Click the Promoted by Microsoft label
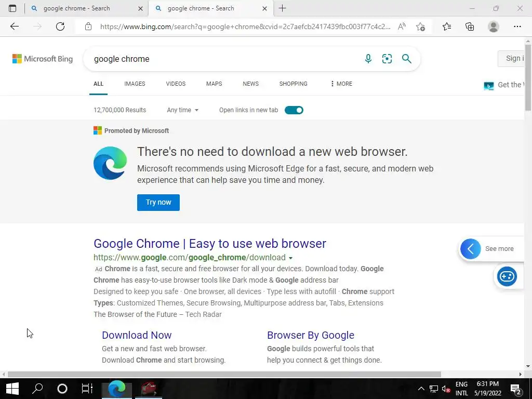 (137, 130)
